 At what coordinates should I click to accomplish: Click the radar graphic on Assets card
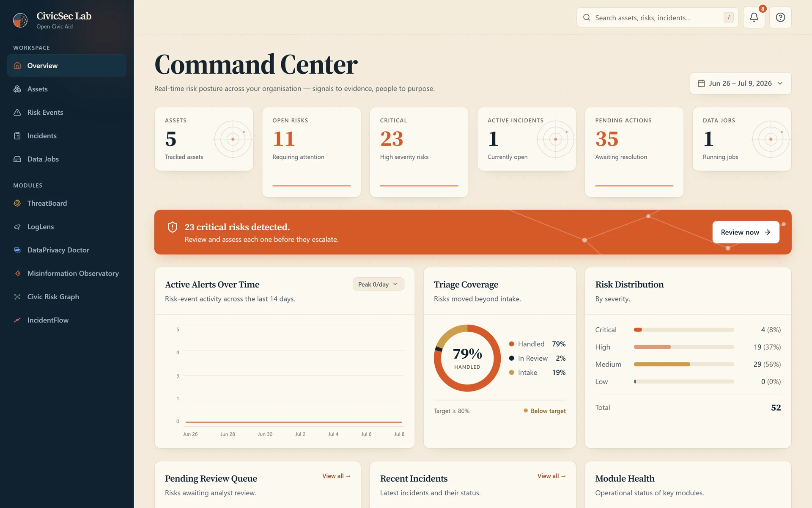[x=233, y=139]
